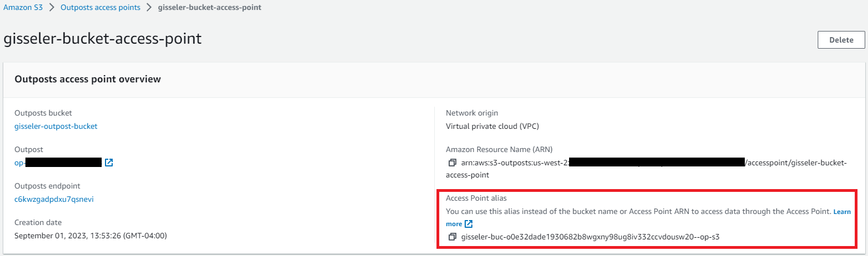
Task: Click the breadcrumb chevron after Amazon S3
Action: tap(51, 7)
